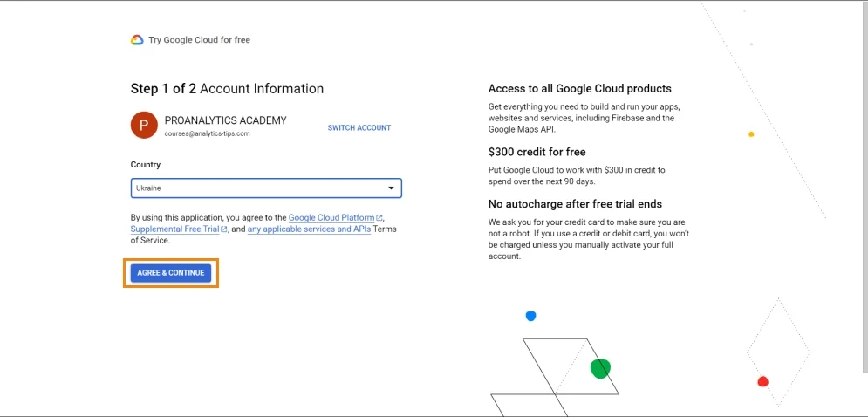Click the Google Cloud logo icon
Screen dimensions: 868x417
coord(137,40)
